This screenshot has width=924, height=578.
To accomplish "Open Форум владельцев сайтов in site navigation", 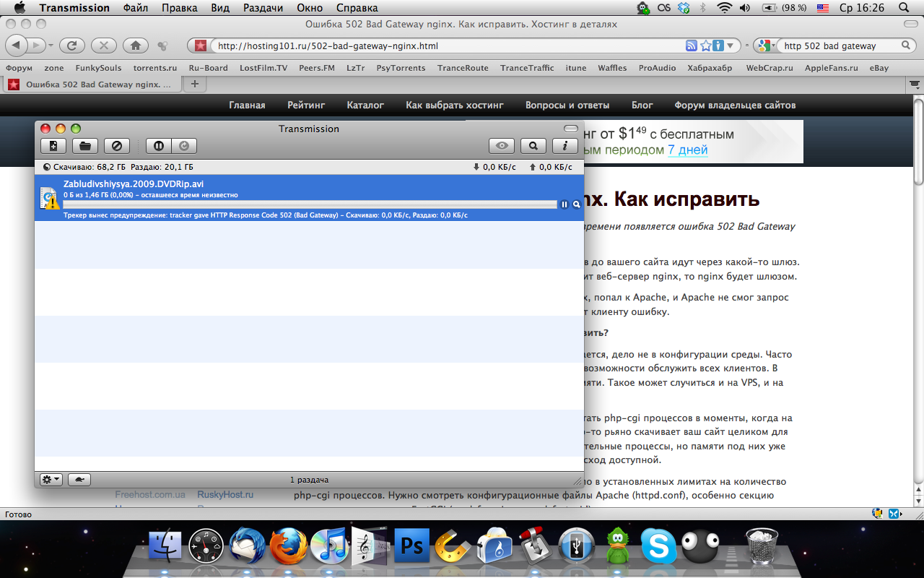I will click(x=735, y=105).
